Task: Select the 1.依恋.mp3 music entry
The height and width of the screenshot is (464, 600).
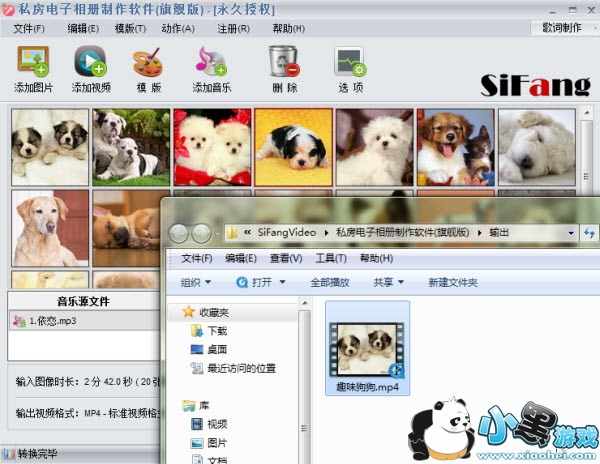Action: tap(52, 321)
